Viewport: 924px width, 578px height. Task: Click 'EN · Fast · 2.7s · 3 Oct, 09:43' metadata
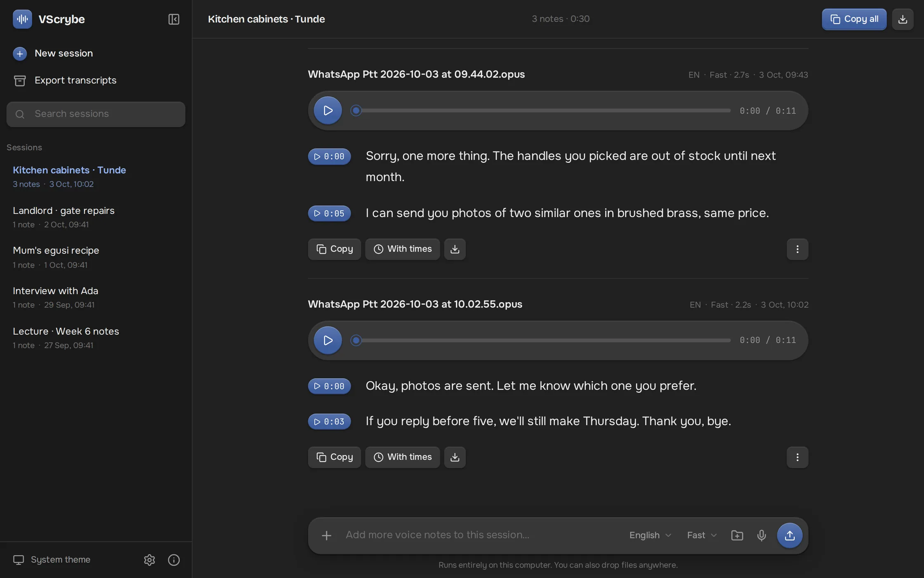pos(748,75)
